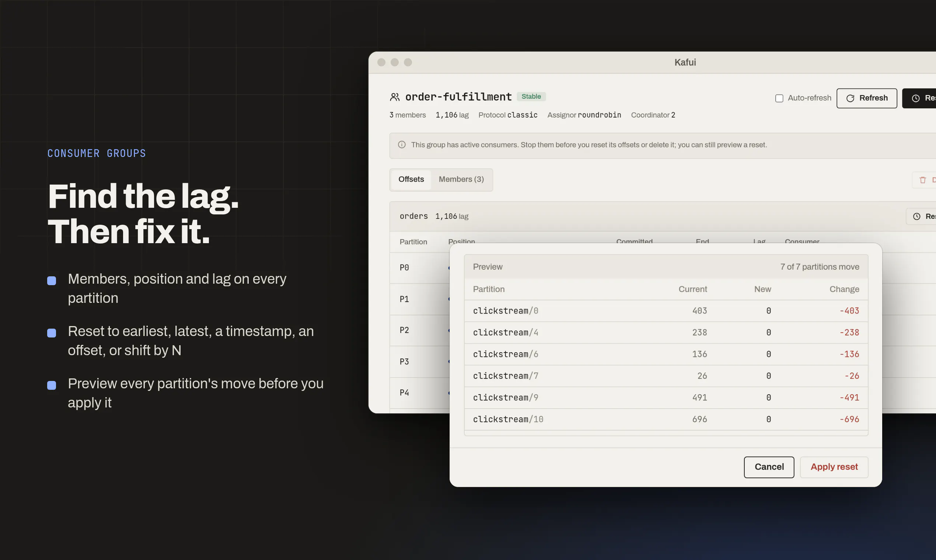Click the current offset 491 value

[699, 398]
